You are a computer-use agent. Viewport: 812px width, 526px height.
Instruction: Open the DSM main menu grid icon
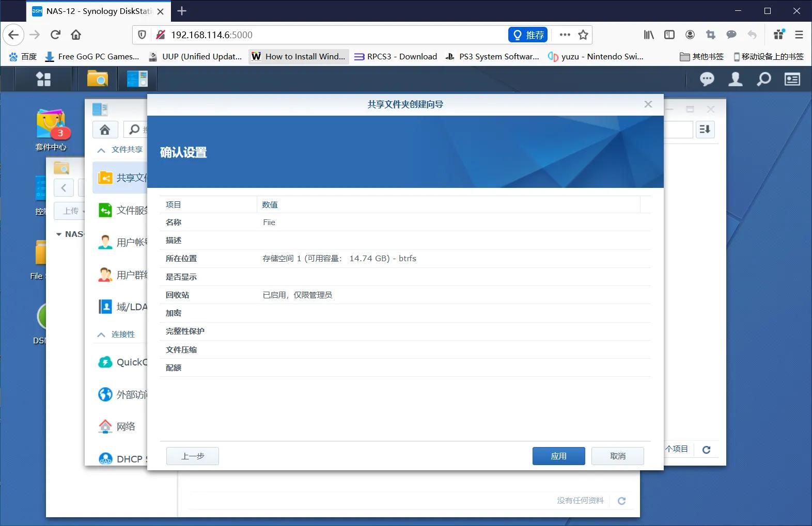(x=43, y=79)
